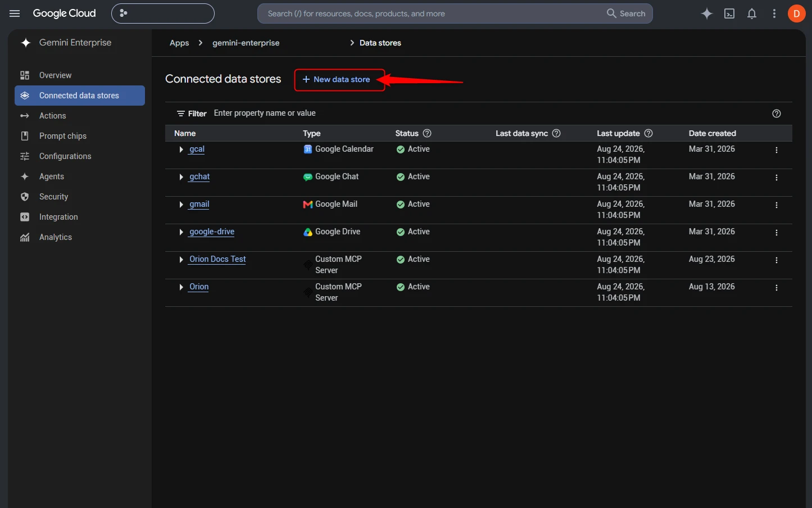The height and width of the screenshot is (508, 812).
Task: Click the Filter icon
Action: (181, 114)
